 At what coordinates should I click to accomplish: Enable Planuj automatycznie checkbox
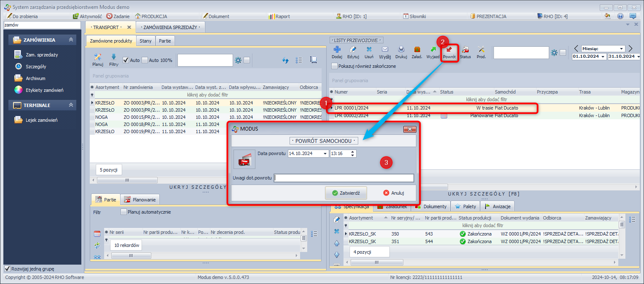pos(123,212)
